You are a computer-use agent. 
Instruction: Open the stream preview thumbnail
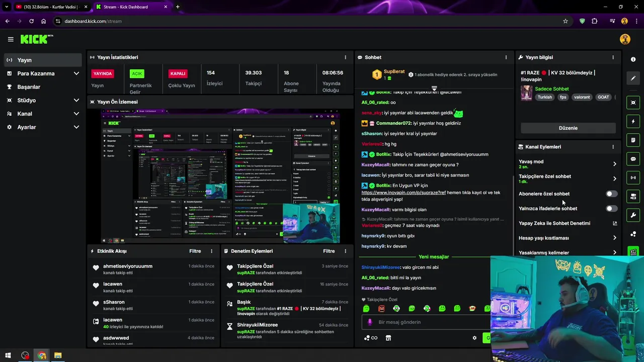(x=220, y=176)
